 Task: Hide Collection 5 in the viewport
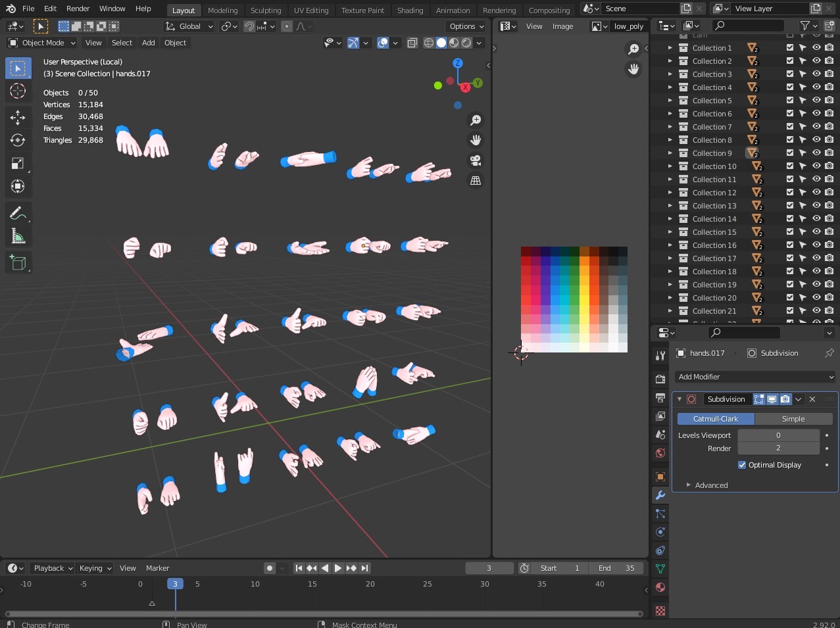816,100
